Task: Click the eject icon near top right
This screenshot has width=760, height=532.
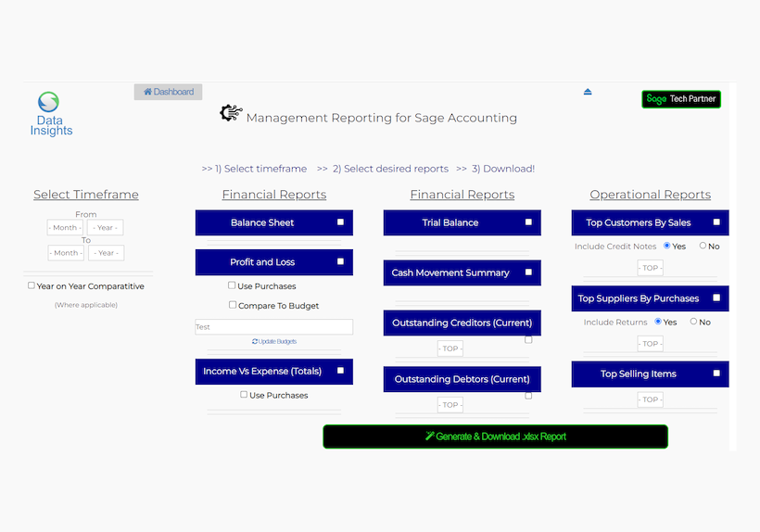Action: click(x=588, y=92)
